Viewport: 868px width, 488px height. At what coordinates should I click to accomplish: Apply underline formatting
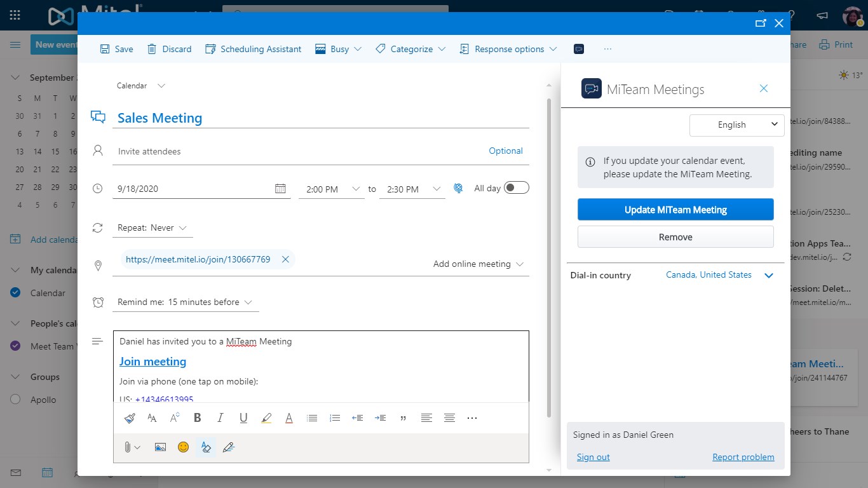click(x=243, y=418)
